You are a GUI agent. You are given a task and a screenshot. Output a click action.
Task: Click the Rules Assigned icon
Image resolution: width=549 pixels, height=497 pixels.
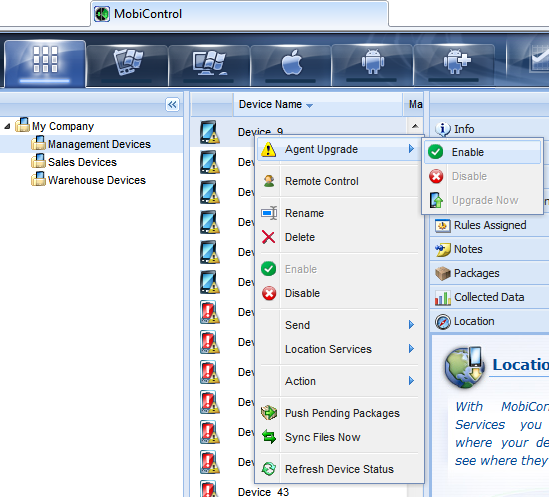(443, 225)
